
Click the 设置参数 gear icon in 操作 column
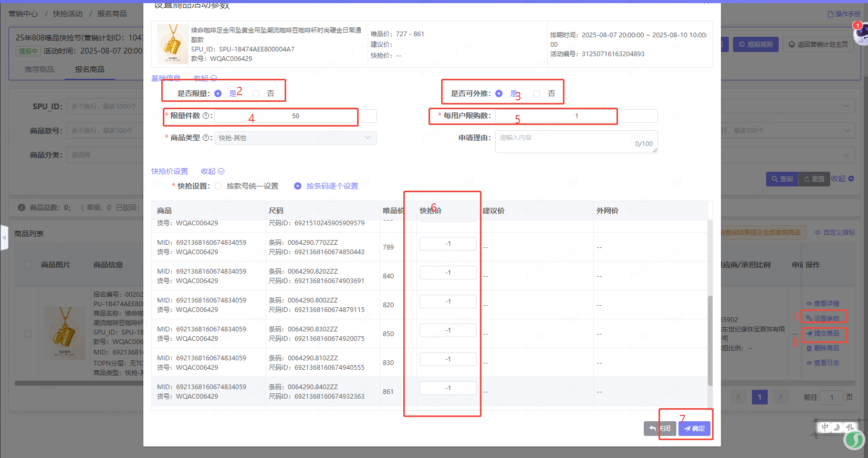[809, 318]
